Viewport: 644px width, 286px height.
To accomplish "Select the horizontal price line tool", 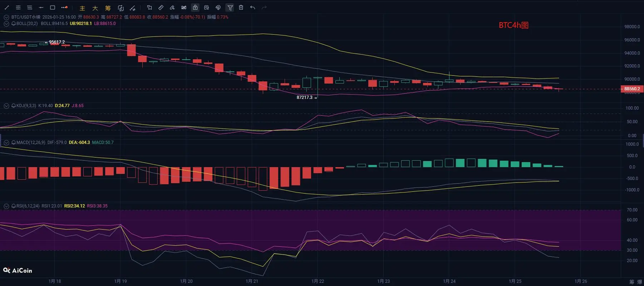I will 41,7.
